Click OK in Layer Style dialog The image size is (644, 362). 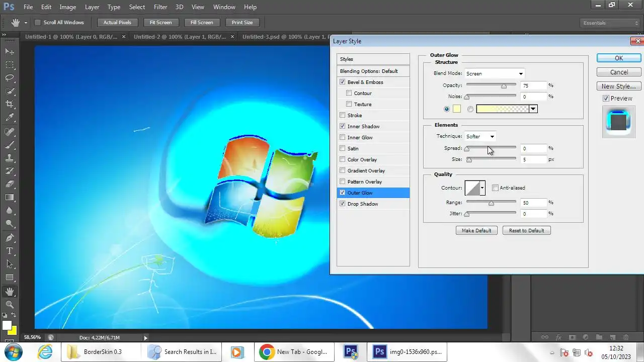point(619,58)
